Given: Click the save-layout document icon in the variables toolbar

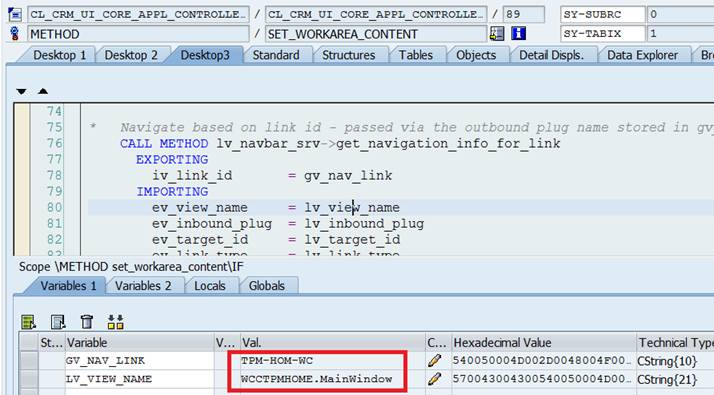Looking at the screenshot, I should point(58,322).
